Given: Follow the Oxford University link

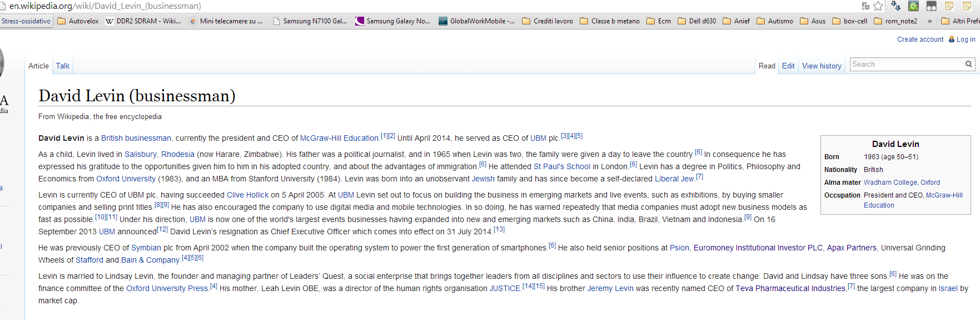Looking at the screenshot, I should point(126,179).
